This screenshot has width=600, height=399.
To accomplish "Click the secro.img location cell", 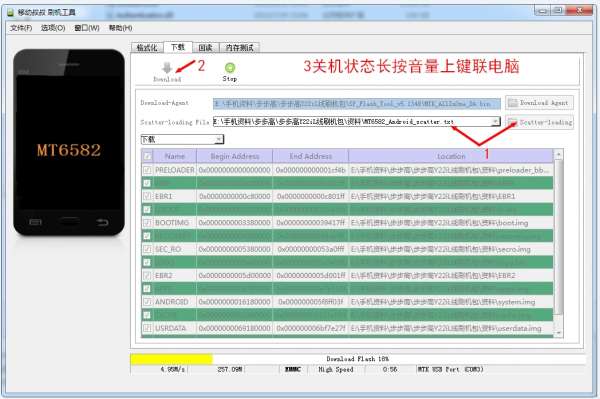I will 451,249.
